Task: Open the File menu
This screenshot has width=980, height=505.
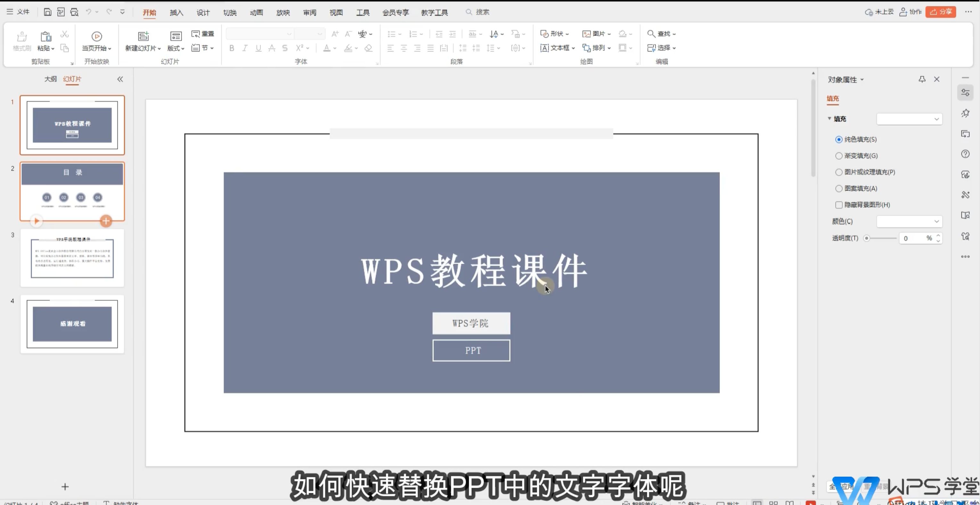Action: pos(18,12)
